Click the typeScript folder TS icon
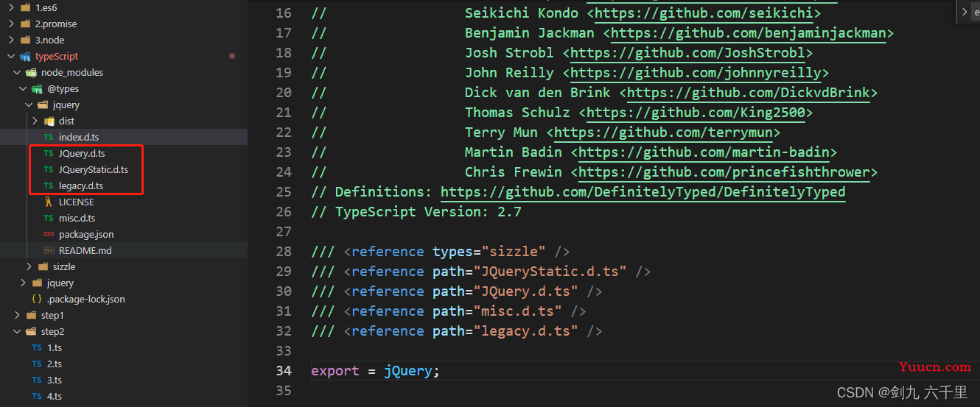 pos(26,57)
